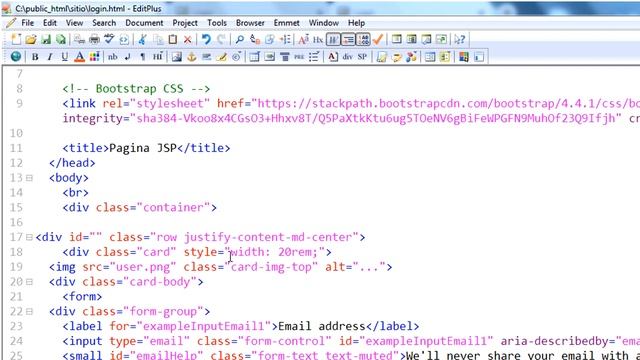640x360 pixels.
Task: Click the 'Bootstrap CSS' comment text
Action: click(x=140, y=89)
